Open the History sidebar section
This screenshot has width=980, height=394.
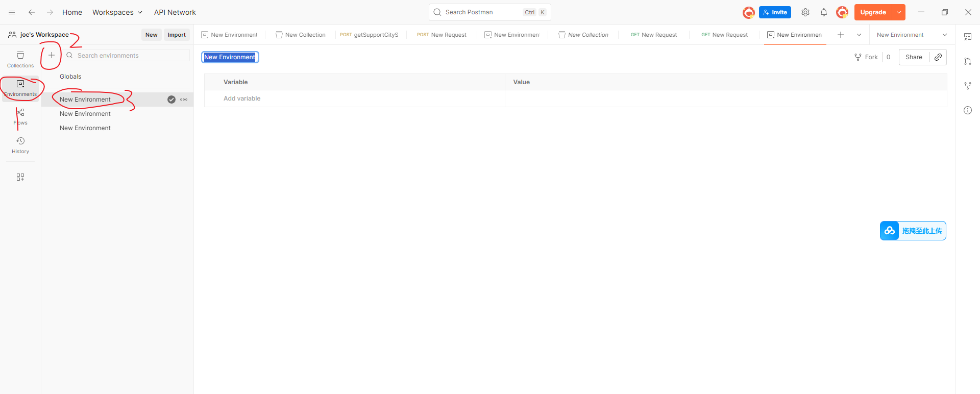point(20,145)
